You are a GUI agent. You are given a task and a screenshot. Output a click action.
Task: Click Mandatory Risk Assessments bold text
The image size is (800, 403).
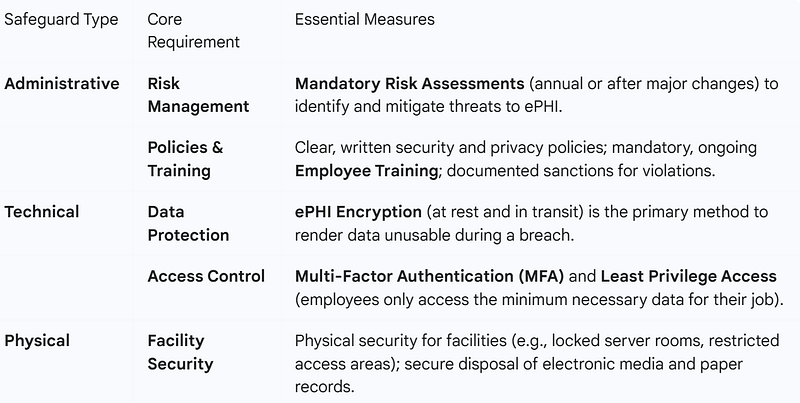[x=410, y=84]
